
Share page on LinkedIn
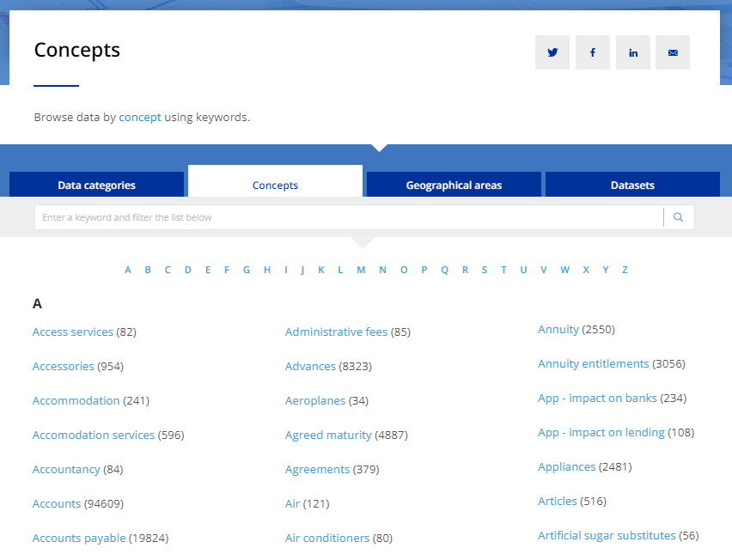(x=633, y=52)
